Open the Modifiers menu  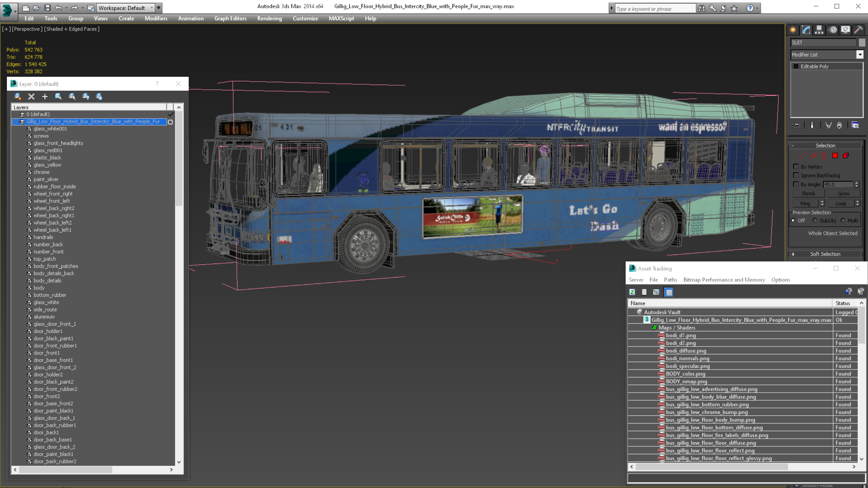point(156,18)
